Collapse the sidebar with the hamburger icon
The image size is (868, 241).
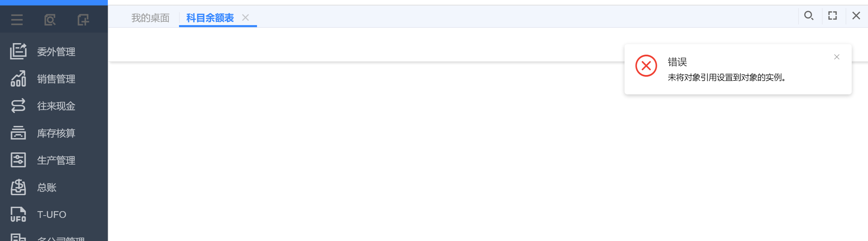tap(17, 20)
